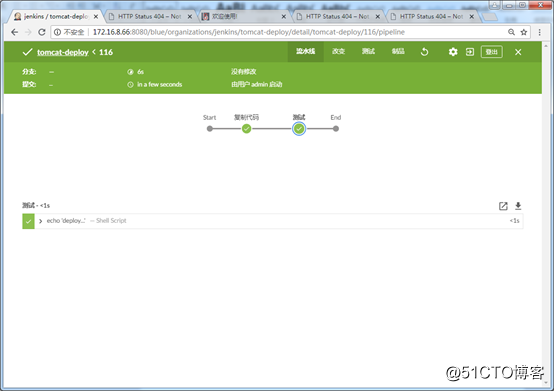Reload the page with browser refresh icon
554x391 pixels.
42,32
